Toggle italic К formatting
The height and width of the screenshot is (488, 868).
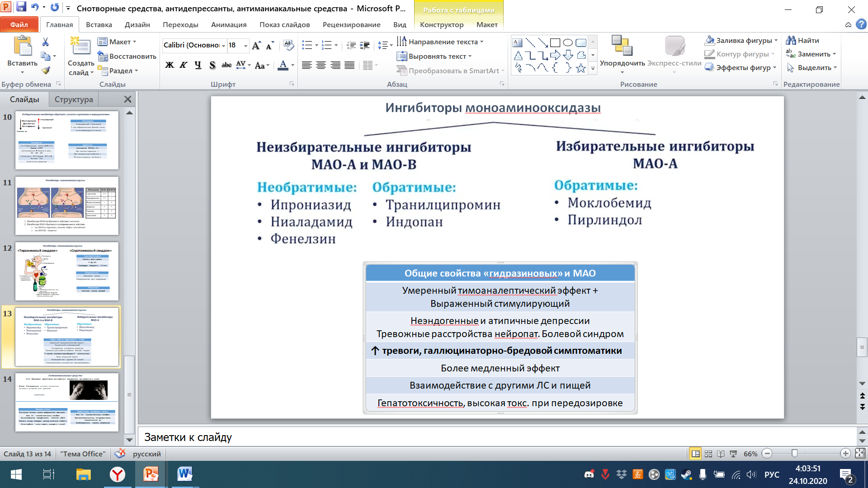(184, 65)
